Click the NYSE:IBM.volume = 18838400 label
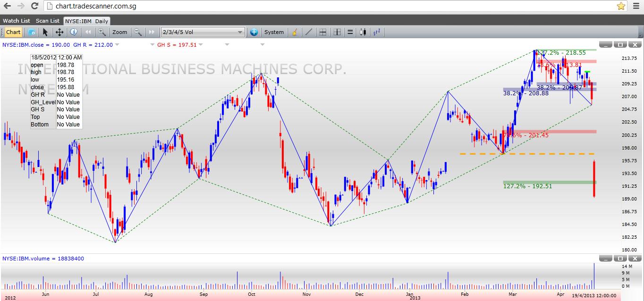 pyautogui.click(x=43, y=259)
